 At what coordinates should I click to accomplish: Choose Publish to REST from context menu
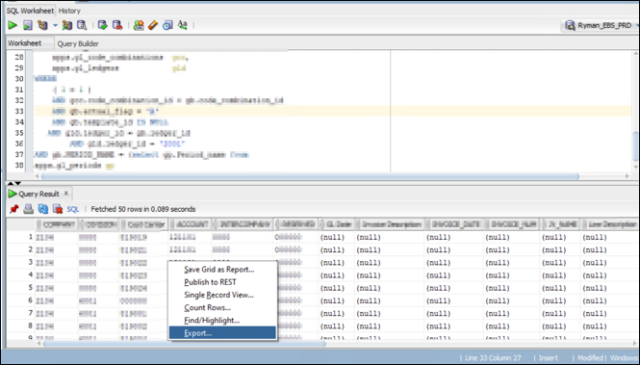[210, 282]
